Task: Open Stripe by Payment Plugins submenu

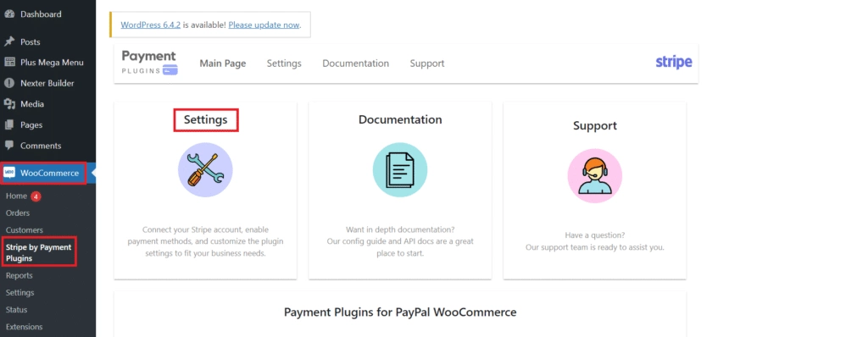Action: (39, 253)
